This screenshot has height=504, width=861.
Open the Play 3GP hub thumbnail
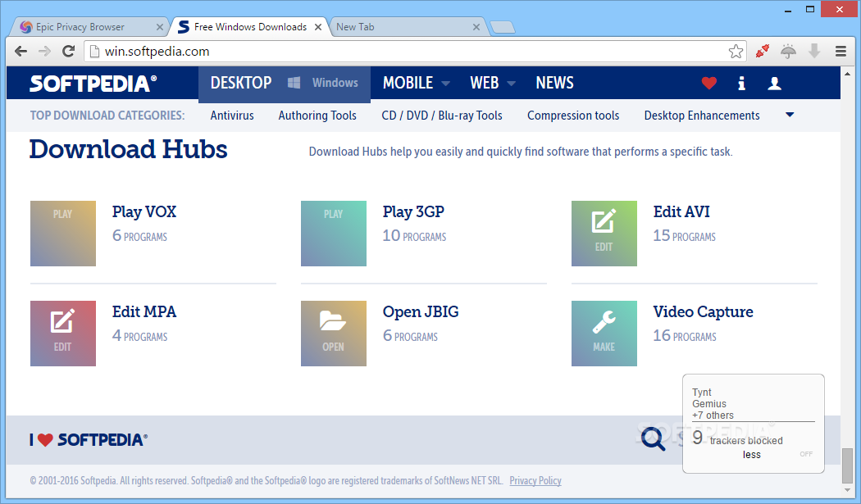333,234
